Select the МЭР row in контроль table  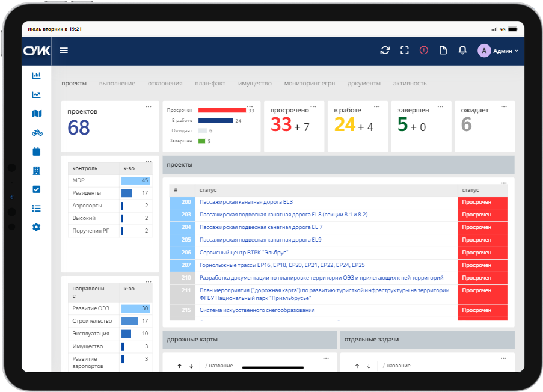(x=110, y=180)
